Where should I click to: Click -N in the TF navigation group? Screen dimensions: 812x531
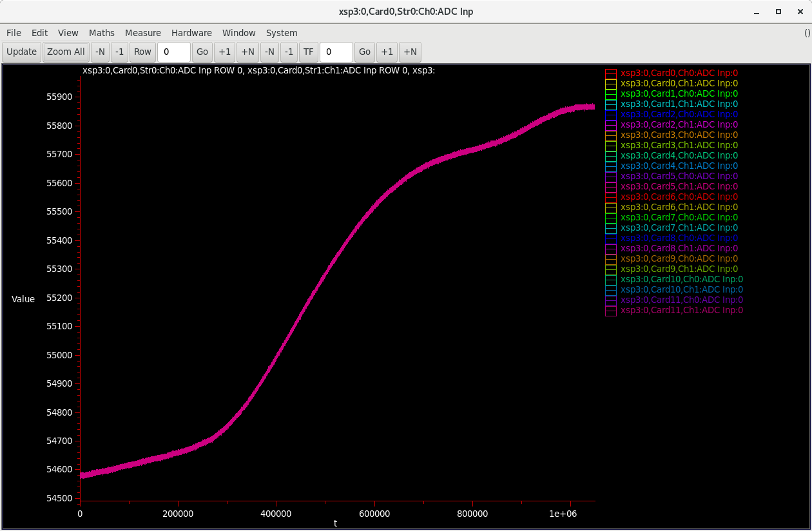269,52
